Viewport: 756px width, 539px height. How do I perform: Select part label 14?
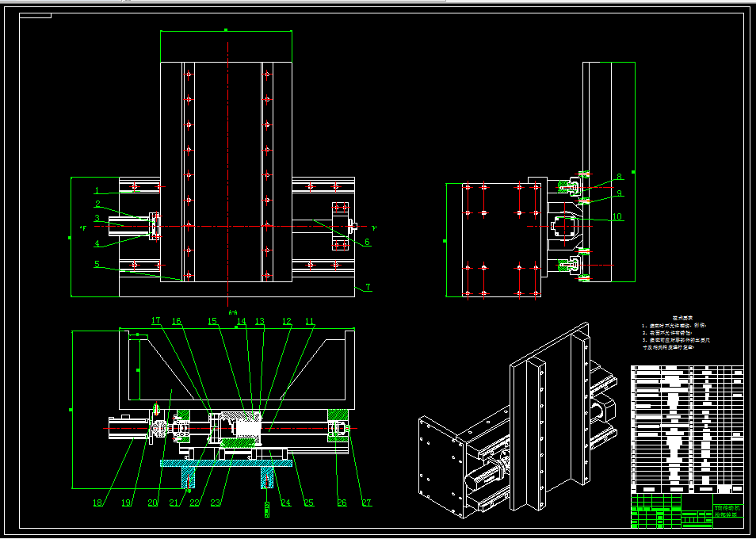click(x=241, y=320)
